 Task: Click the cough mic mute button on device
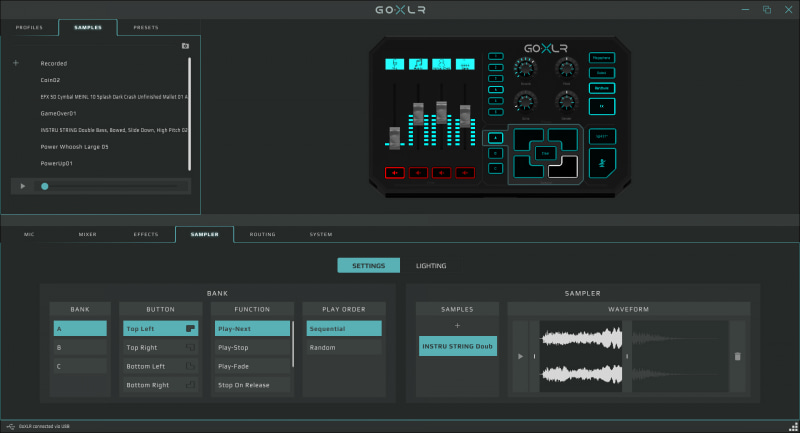(602, 163)
